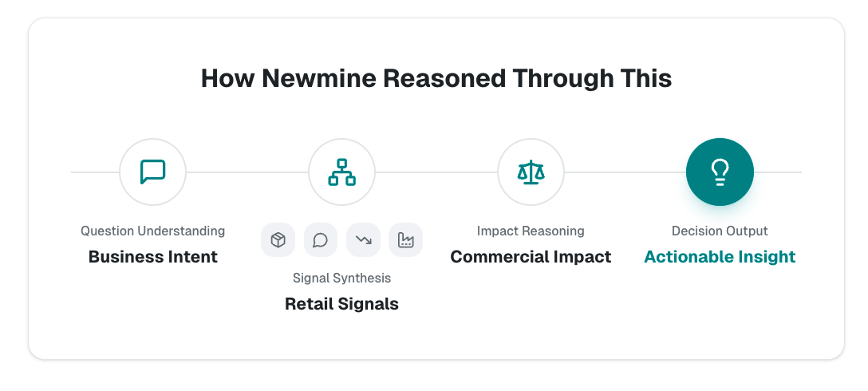Click timeline line between Business Intent and Retail Signals
Viewport: 868px width, 391px height.
pyautogui.click(x=247, y=172)
